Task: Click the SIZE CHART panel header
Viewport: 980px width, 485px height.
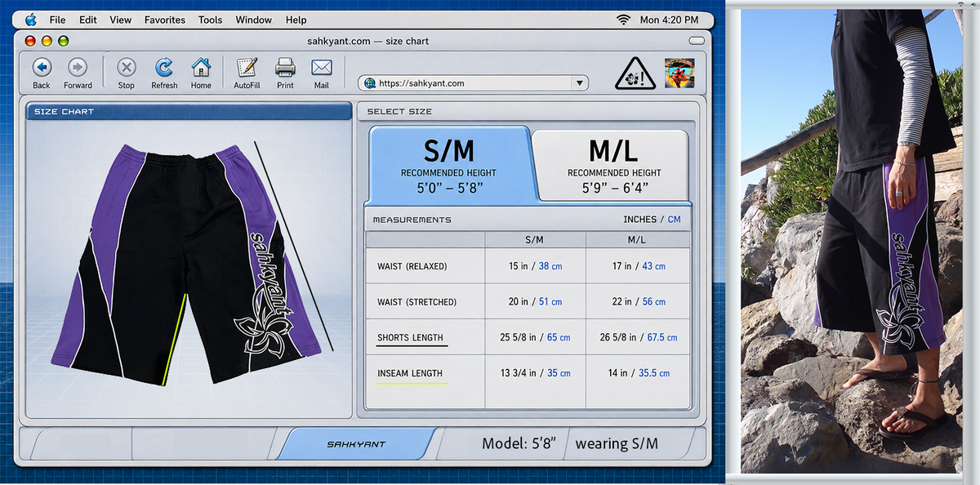Action: [189, 111]
